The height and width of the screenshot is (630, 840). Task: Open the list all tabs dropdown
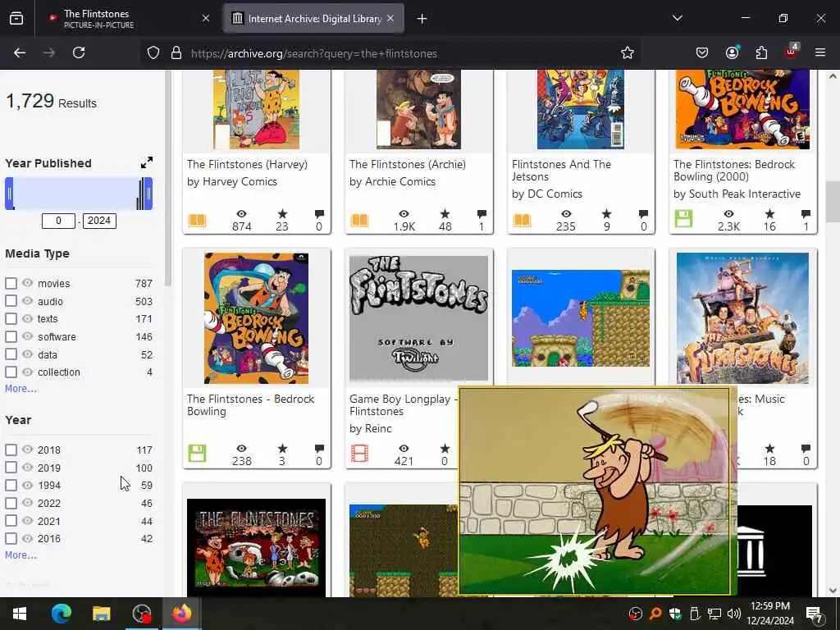677,18
